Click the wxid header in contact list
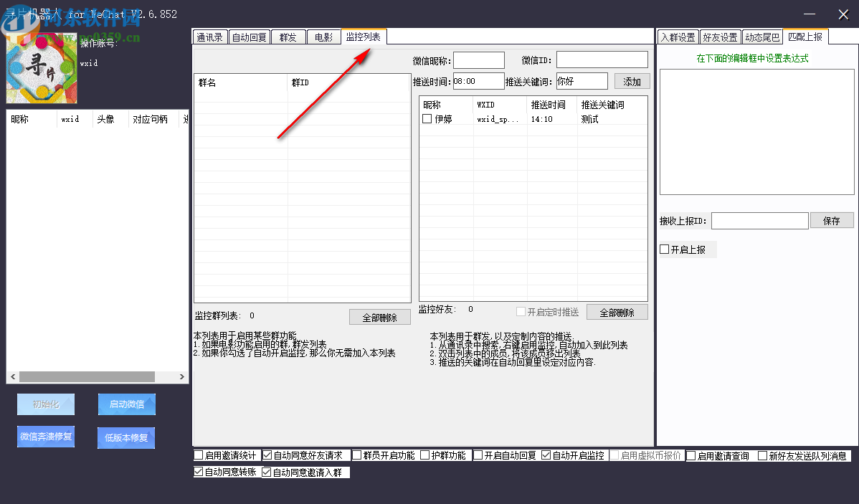The image size is (859, 504). tap(75, 120)
